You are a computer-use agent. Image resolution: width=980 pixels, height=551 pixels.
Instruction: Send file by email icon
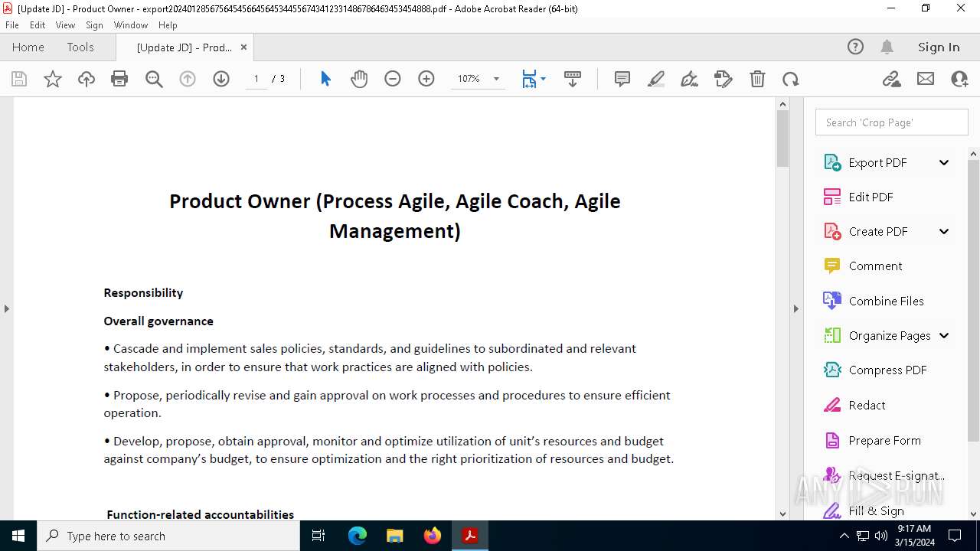926,79
